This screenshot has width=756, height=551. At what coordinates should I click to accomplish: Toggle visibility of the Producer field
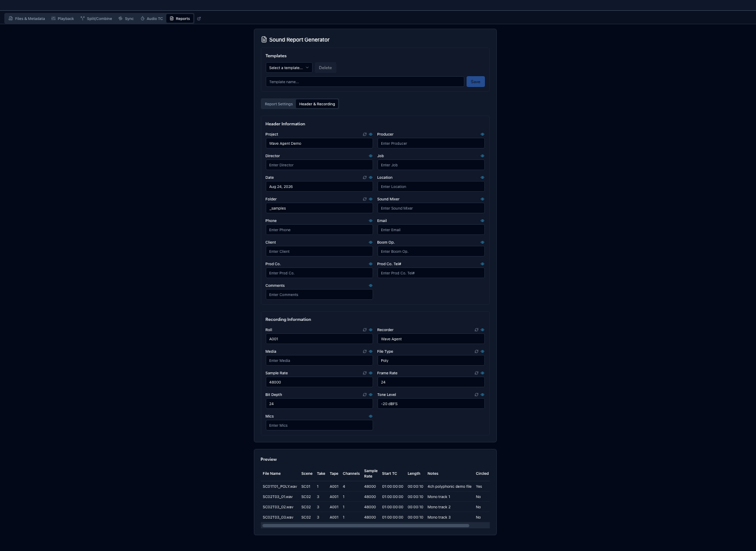482,134
